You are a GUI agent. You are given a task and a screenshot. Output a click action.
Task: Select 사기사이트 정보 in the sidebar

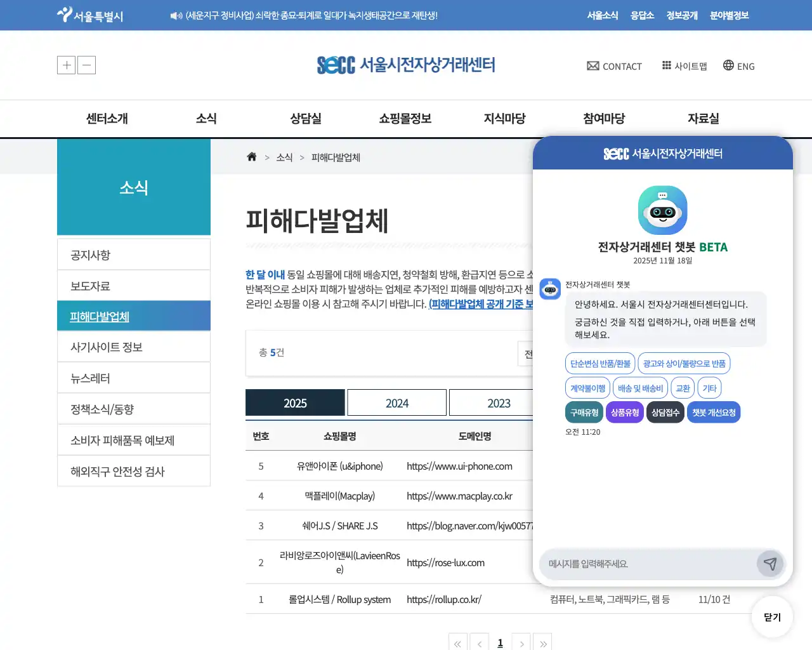coord(133,346)
